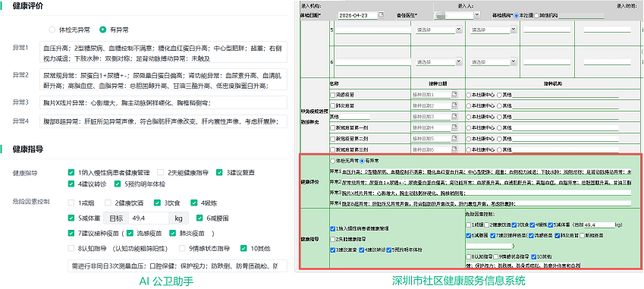Toggle 流感疫苗 in AI 公卫助手
The height and width of the screenshot is (289, 644).
(x=130, y=233)
